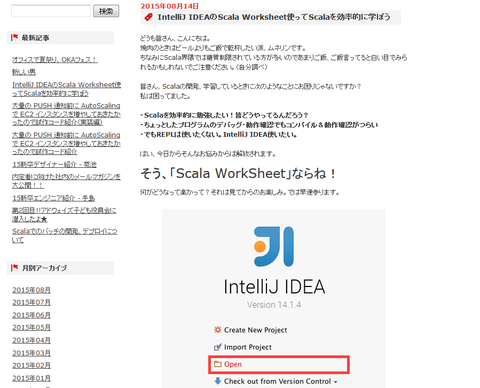Select the 最新記事 sidebar heading
The image size is (480, 388).
pyautogui.click(x=35, y=38)
